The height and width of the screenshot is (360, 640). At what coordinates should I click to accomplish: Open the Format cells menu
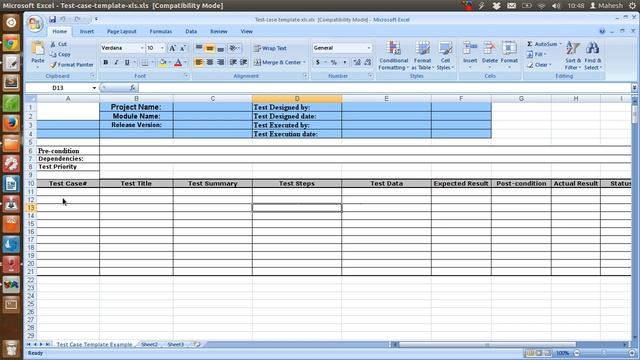coord(509,55)
